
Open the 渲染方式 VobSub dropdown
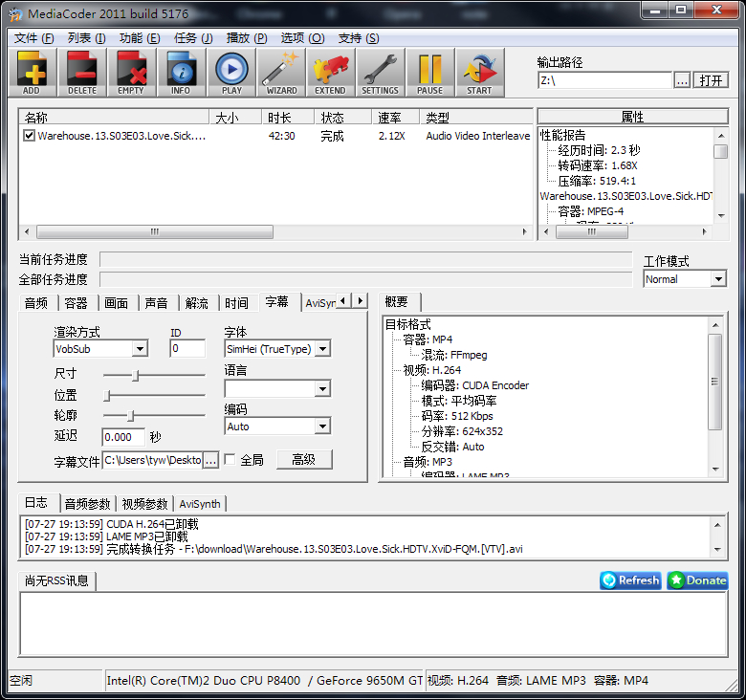click(x=140, y=349)
